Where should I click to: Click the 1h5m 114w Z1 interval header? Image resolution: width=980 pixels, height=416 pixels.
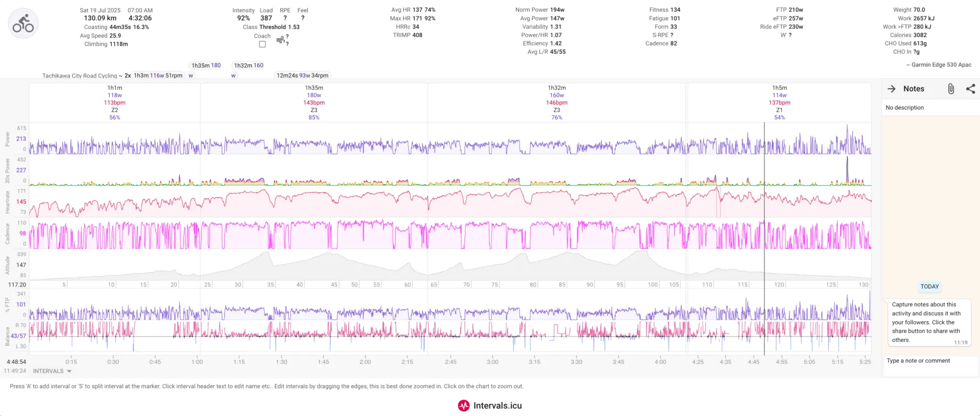[x=779, y=102]
